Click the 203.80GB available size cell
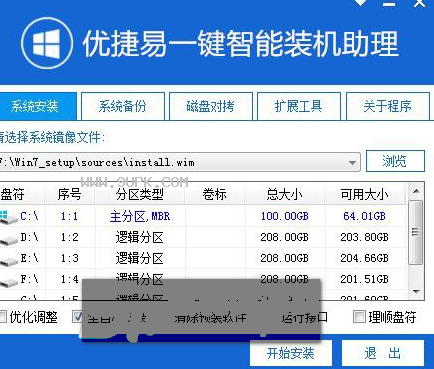The width and height of the screenshot is (434, 369). click(x=364, y=237)
